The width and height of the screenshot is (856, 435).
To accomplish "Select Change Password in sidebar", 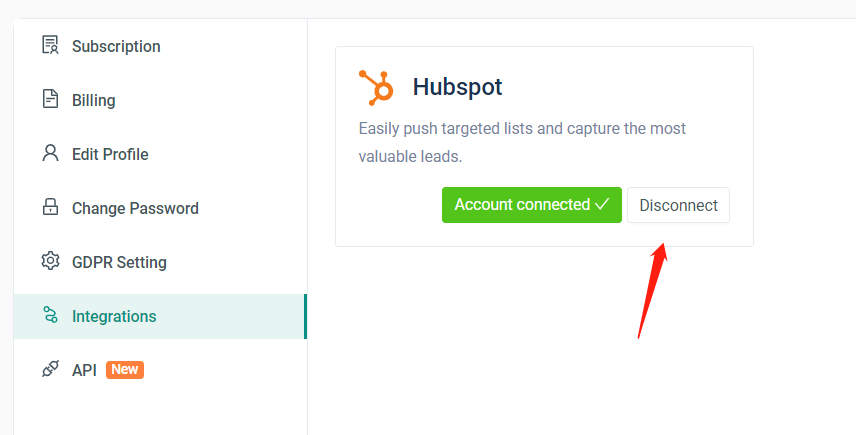I will pos(135,208).
